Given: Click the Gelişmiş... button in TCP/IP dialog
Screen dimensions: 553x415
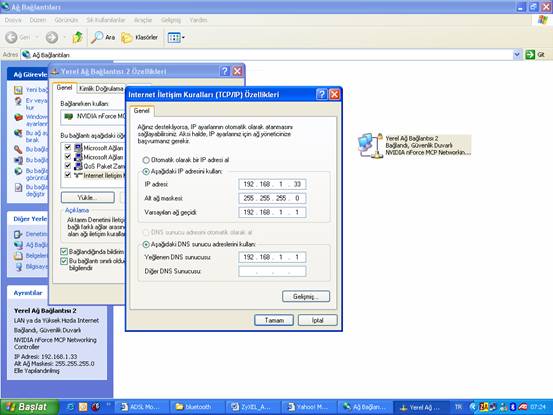Looking at the screenshot, I should [306, 296].
